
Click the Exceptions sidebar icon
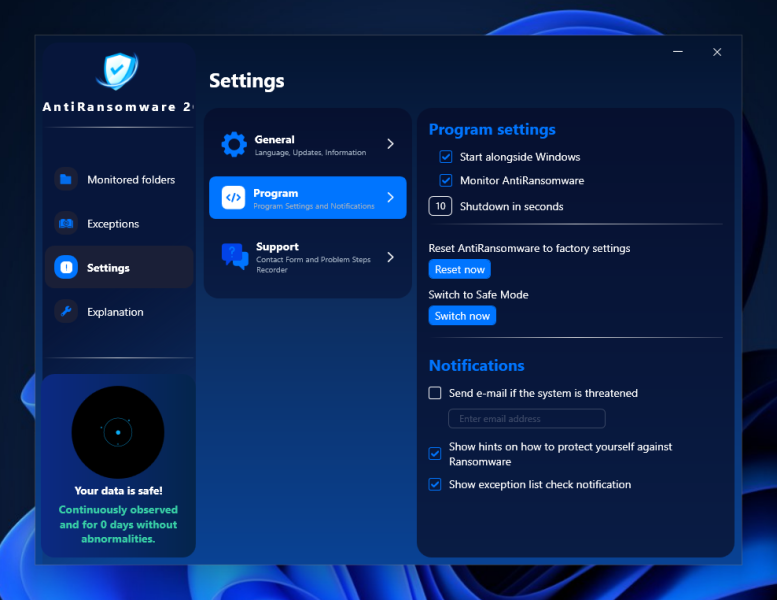(x=66, y=223)
